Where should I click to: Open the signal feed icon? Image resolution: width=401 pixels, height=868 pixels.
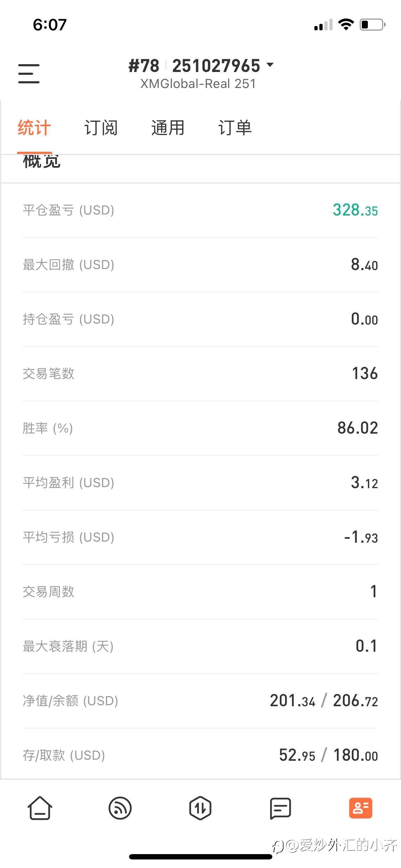120,808
